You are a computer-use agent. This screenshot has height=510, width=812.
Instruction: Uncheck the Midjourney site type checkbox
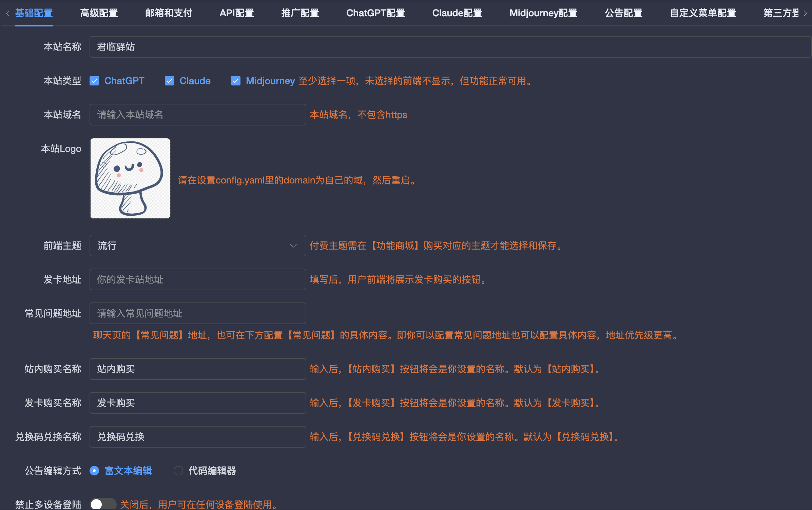pyautogui.click(x=235, y=81)
